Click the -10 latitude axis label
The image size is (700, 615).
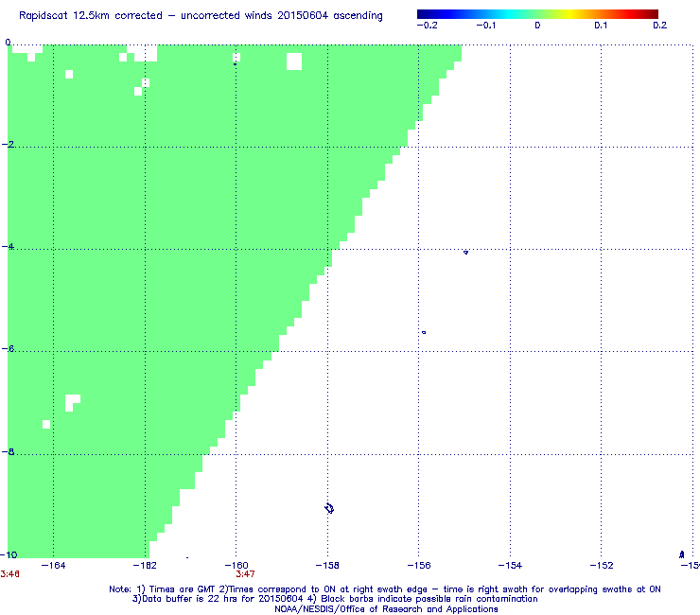click(x=9, y=554)
